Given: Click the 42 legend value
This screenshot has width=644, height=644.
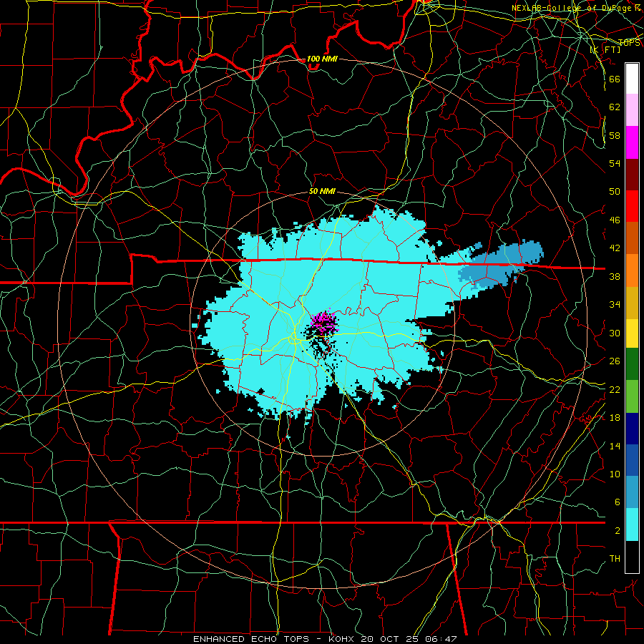Looking at the screenshot, I should 615,248.
